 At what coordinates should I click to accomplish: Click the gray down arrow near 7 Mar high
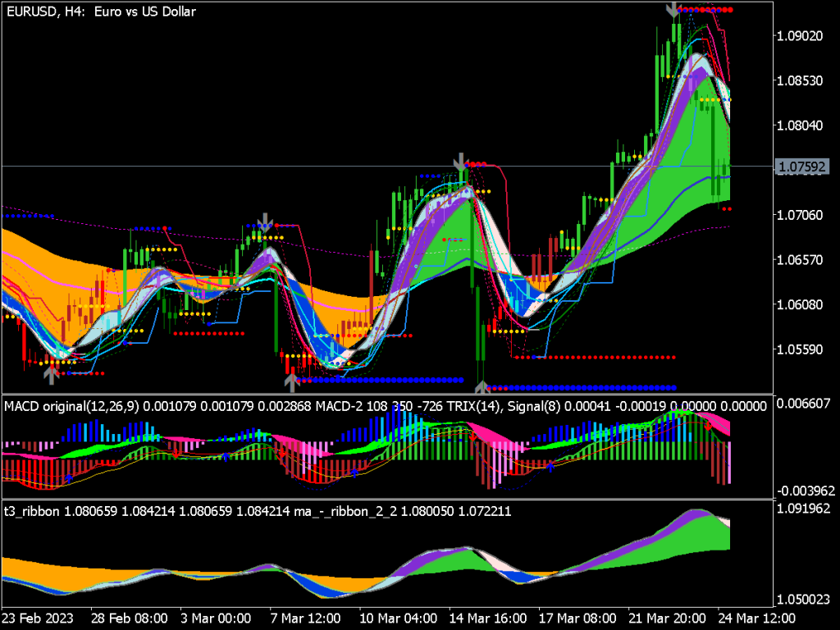click(x=266, y=220)
